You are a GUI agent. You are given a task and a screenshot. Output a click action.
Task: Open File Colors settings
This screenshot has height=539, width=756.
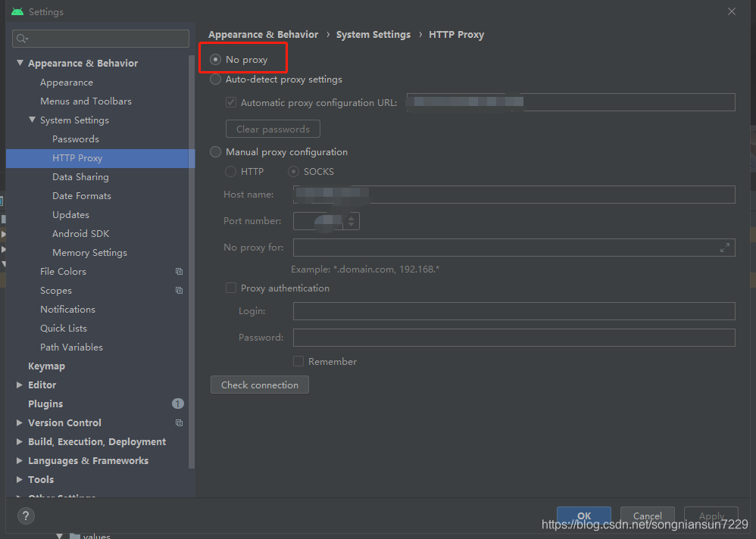coord(63,272)
